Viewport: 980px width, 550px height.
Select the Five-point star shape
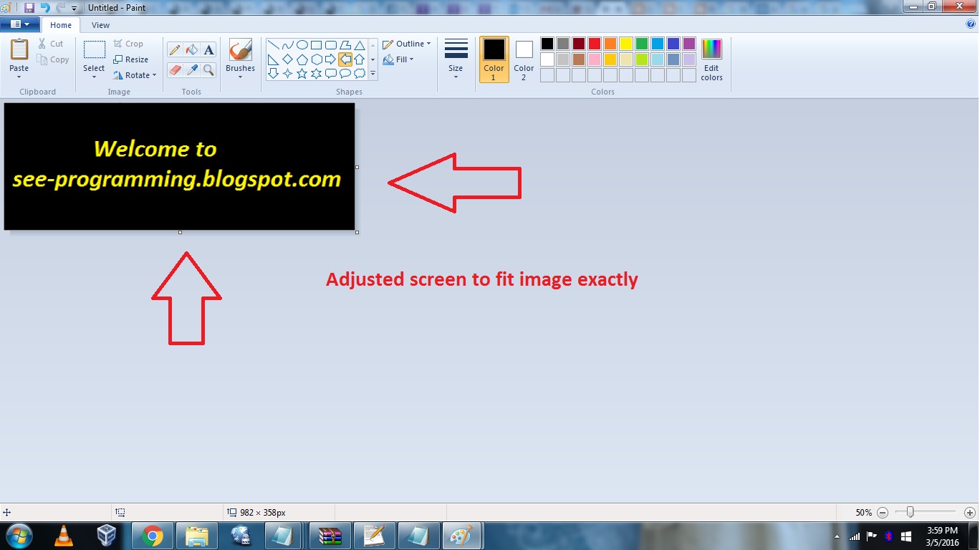[x=302, y=73]
